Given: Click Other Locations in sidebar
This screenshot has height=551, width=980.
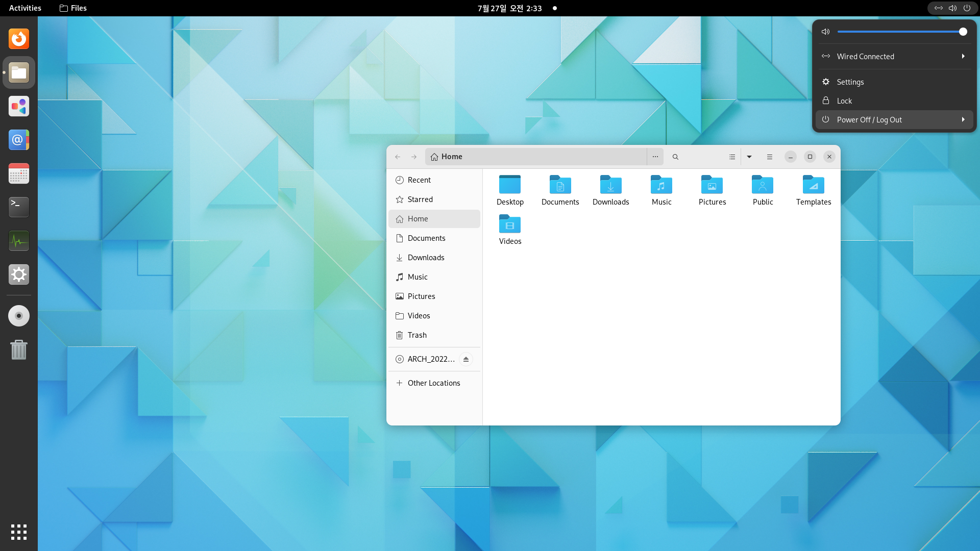Looking at the screenshot, I should tap(433, 383).
